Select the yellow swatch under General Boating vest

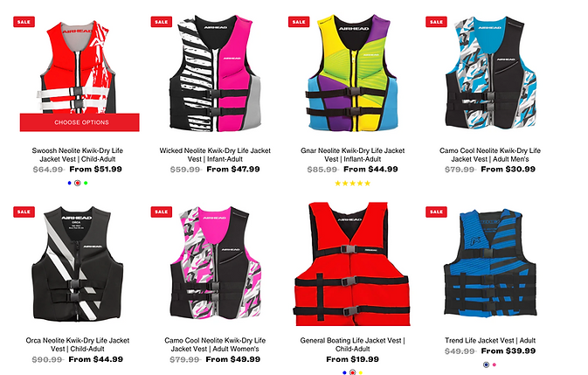tap(361, 372)
